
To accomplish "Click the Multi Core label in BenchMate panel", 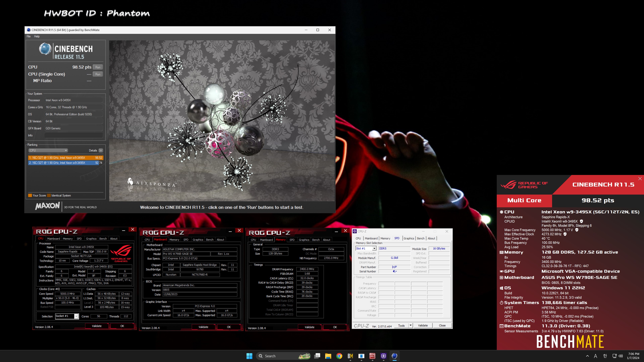I will point(524,200).
